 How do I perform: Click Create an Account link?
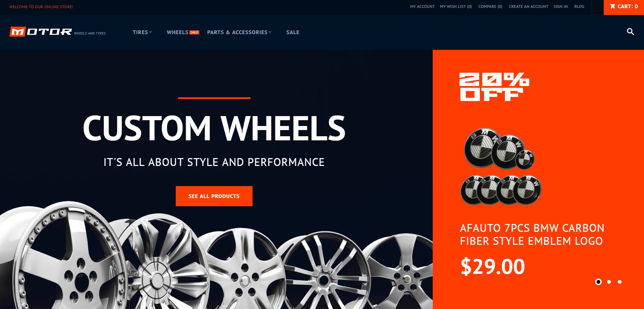point(528,6)
